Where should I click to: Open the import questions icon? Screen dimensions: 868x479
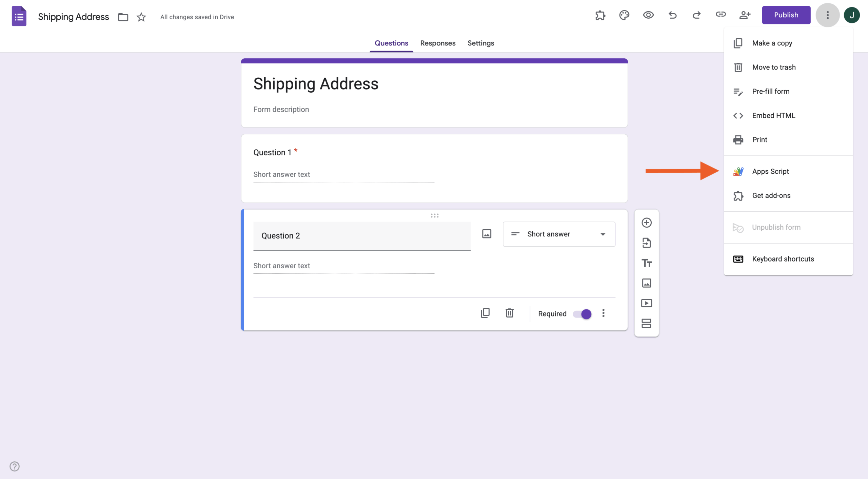(x=647, y=243)
